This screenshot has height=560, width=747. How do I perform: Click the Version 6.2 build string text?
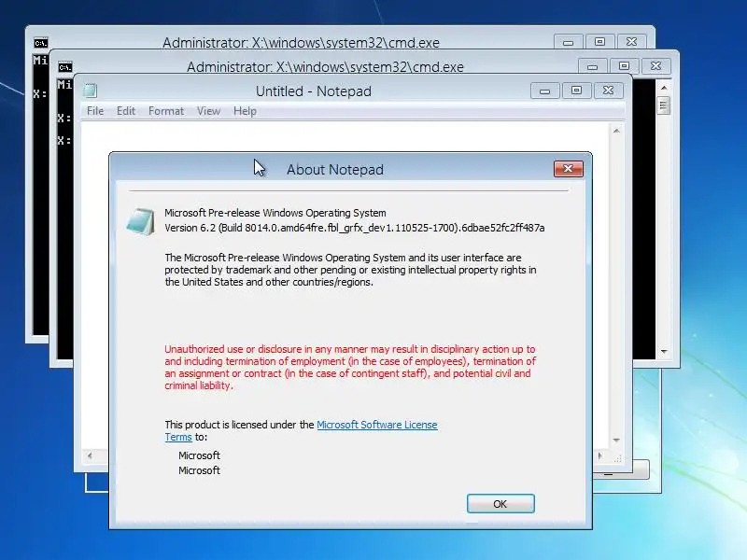(x=355, y=228)
